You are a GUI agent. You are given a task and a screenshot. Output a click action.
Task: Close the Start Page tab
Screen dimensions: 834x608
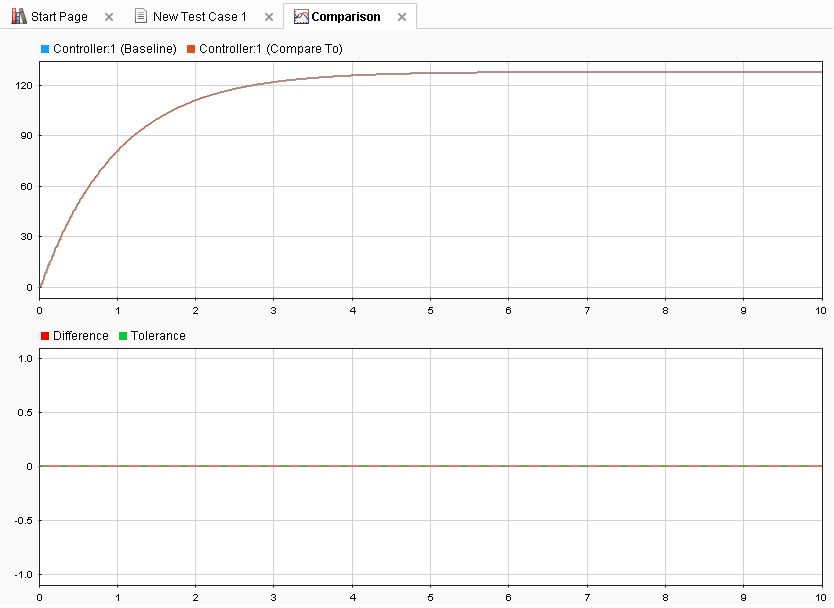coord(109,17)
